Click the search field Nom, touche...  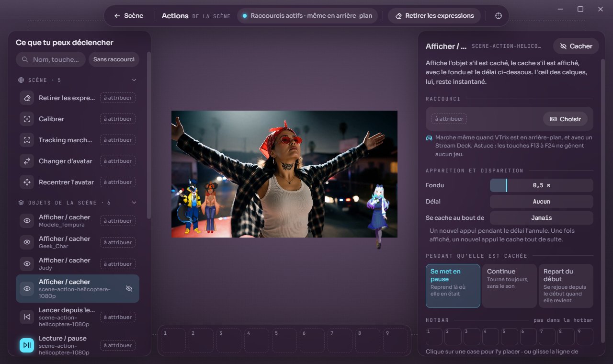pyautogui.click(x=51, y=59)
